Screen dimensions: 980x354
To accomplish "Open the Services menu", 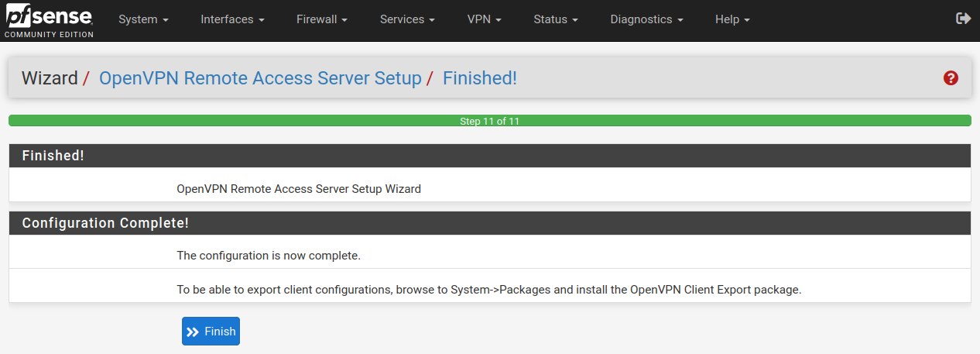I will (x=407, y=19).
